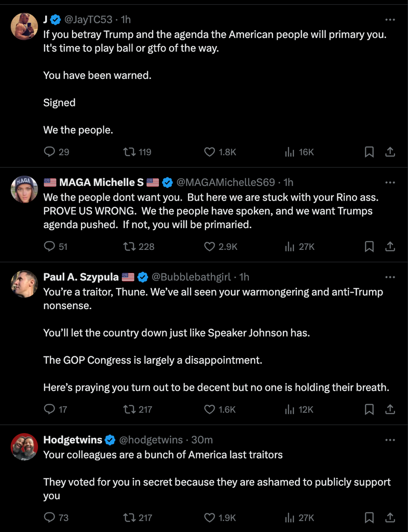Image resolution: width=408 pixels, height=532 pixels.
Task: Bookmark Paul A. Szypula's tweet
Action: pyautogui.click(x=369, y=409)
